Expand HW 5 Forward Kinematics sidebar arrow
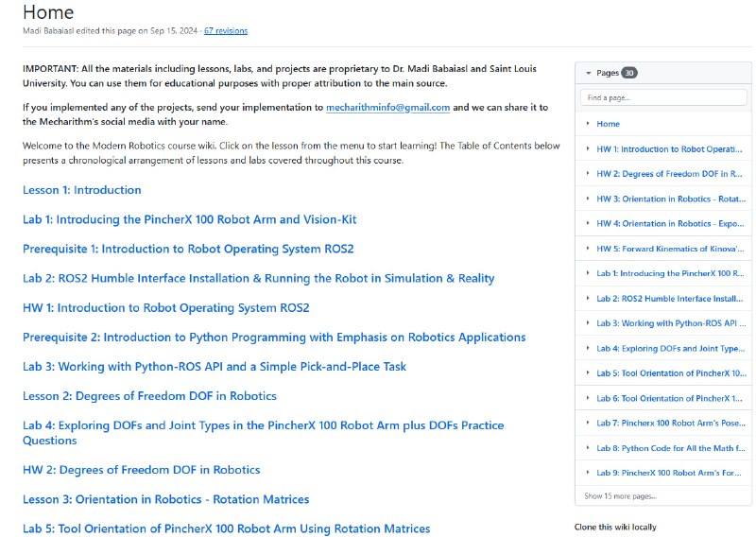 [x=588, y=249]
